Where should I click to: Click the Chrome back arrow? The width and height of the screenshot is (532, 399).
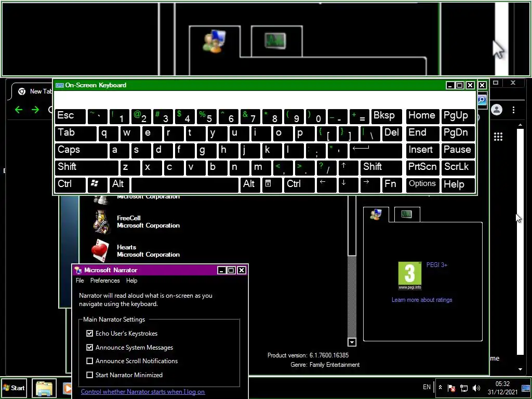point(19,110)
